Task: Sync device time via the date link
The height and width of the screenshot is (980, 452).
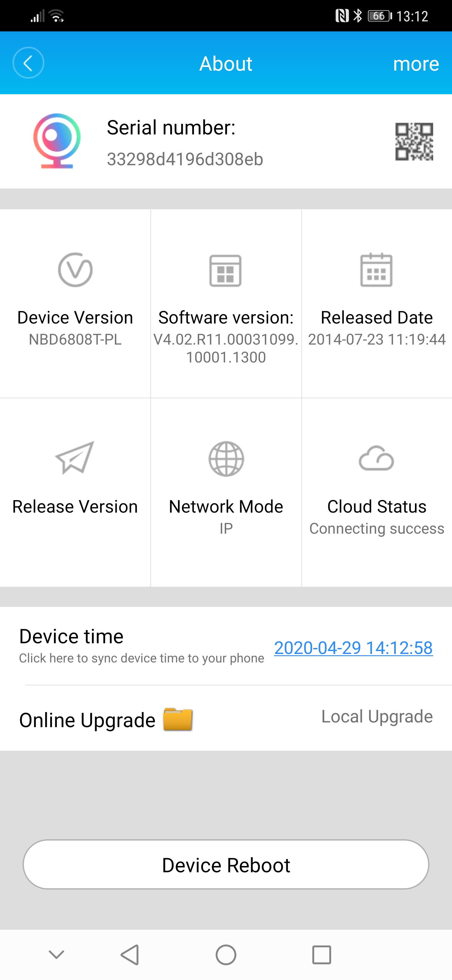Action: click(x=353, y=647)
